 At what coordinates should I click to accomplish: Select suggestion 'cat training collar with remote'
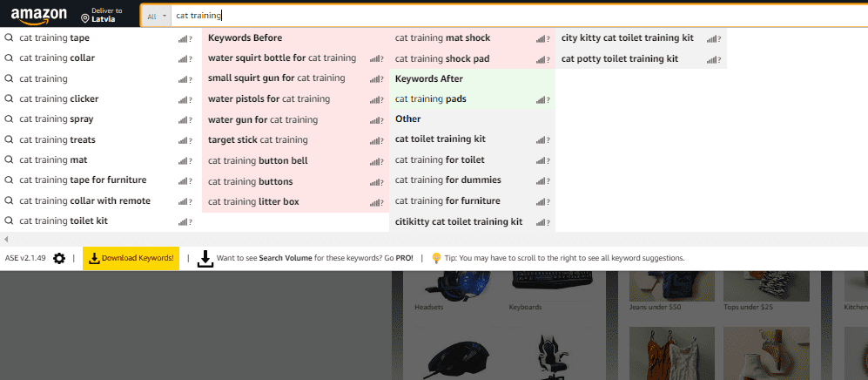tap(84, 200)
